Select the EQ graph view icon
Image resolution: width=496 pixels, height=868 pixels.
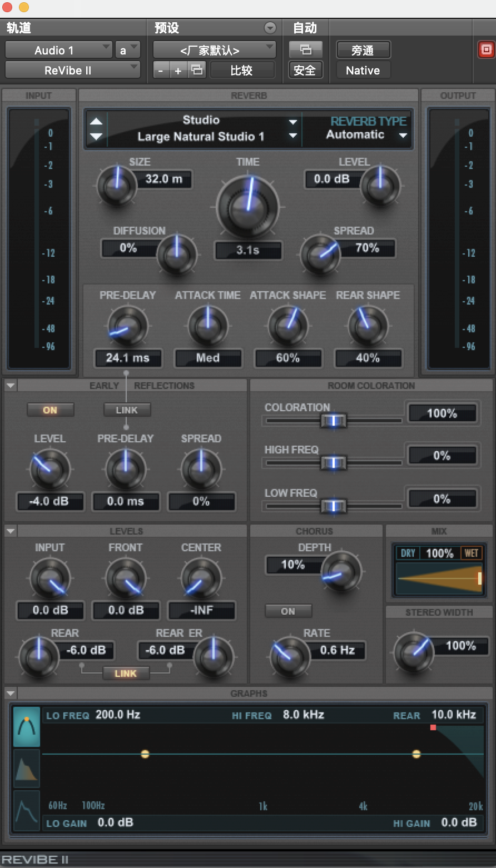(27, 726)
